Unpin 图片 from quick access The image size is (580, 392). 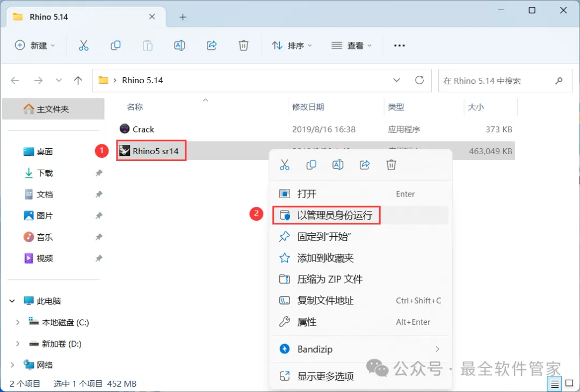coord(99,215)
